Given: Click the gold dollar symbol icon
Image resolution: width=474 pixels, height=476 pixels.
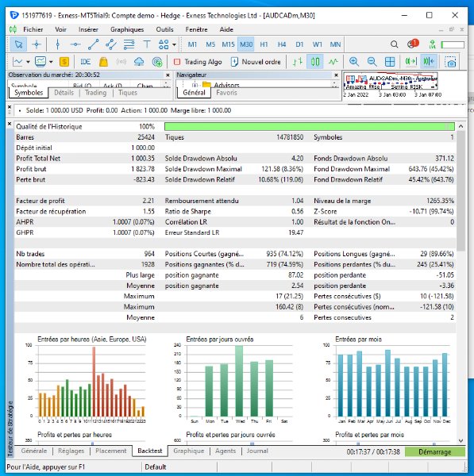Looking at the screenshot, I should [64, 62].
